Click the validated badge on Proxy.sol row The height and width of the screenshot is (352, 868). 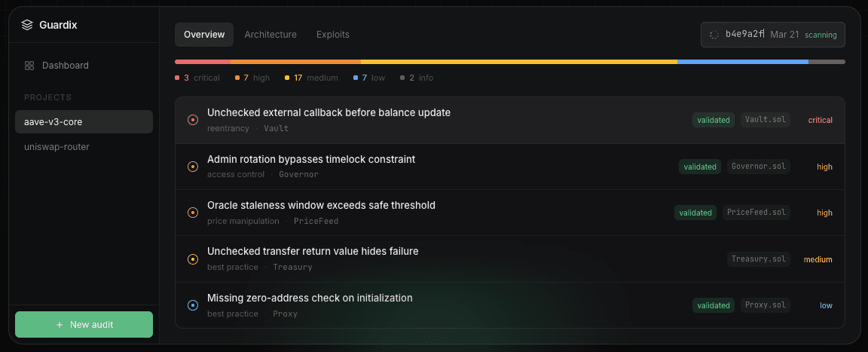click(x=714, y=305)
